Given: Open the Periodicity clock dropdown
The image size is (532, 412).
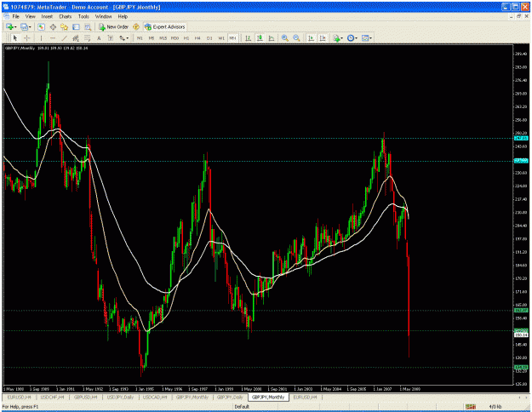Looking at the screenshot, I should (x=352, y=38).
